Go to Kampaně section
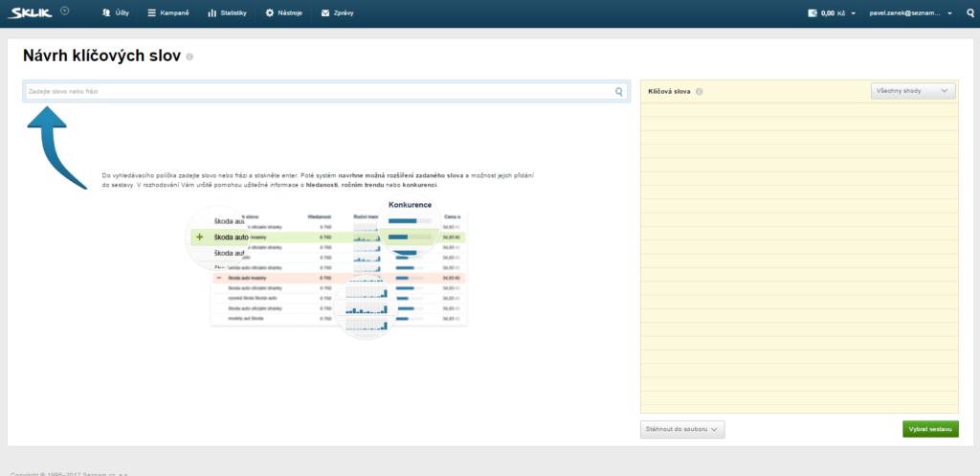This screenshot has width=980, height=476. (x=168, y=14)
